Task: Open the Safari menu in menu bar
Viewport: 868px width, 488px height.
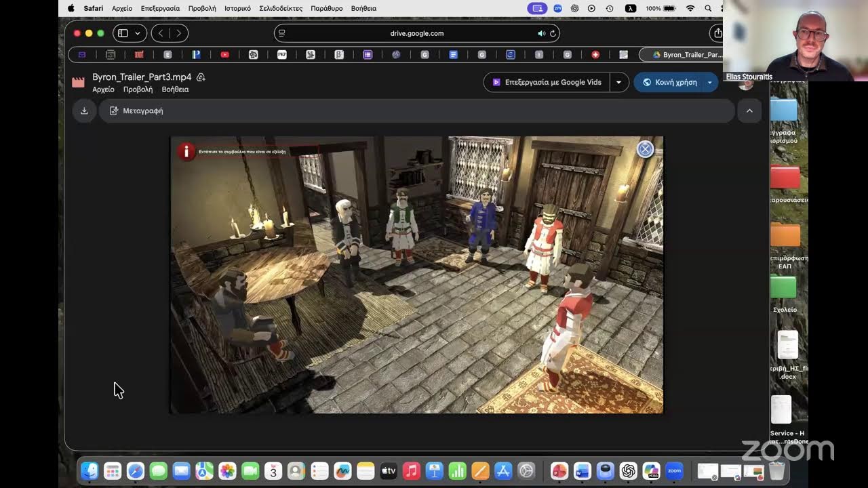Action: (x=94, y=8)
